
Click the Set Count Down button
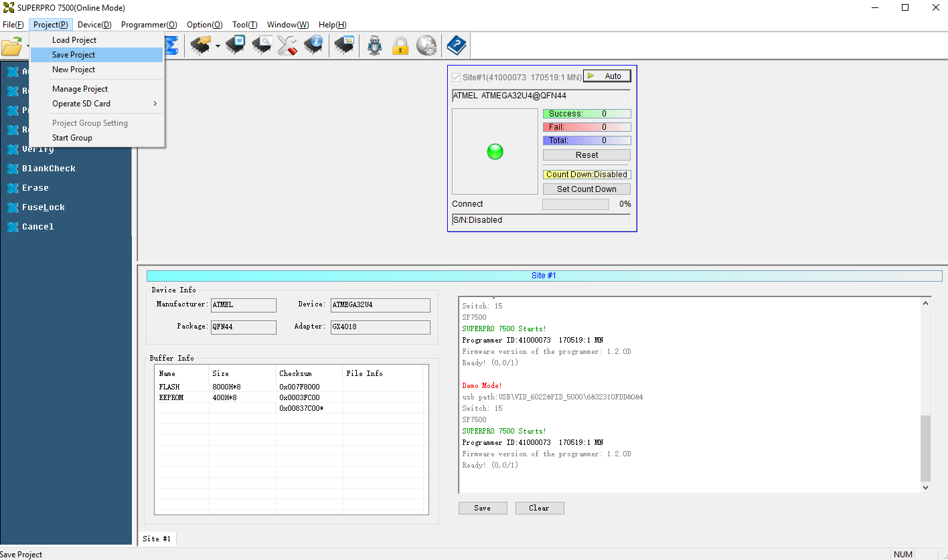586,189
